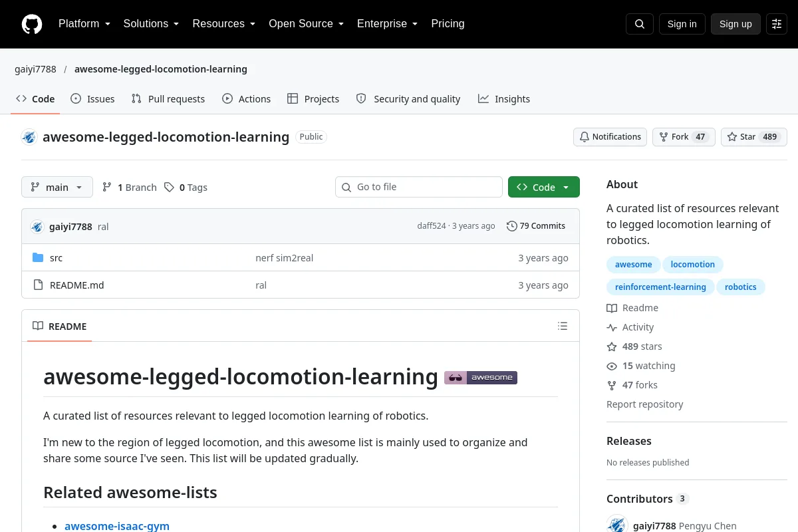Click the Sign up button
This screenshot has width=798, height=532.
735,24
